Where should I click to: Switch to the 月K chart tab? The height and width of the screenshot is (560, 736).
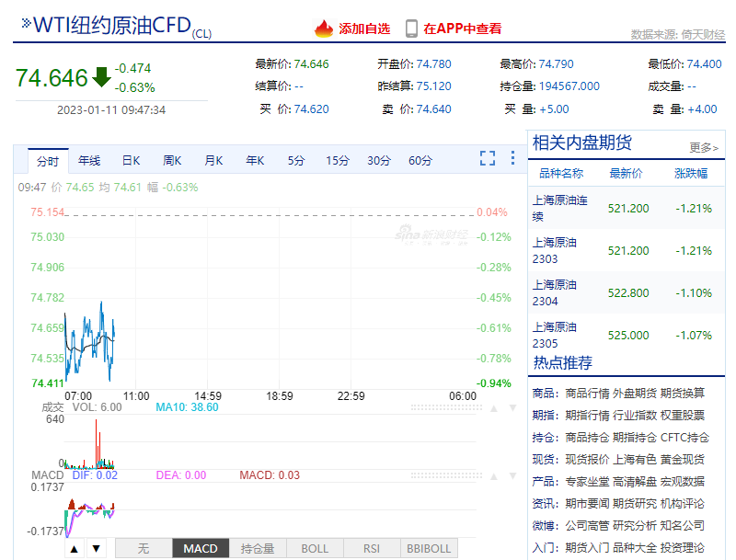(x=213, y=161)
